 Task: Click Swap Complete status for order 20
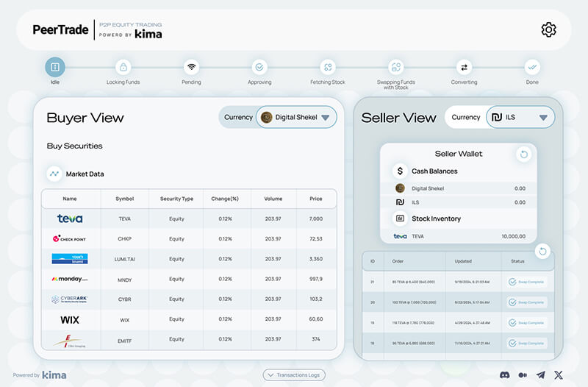[527, 302]
